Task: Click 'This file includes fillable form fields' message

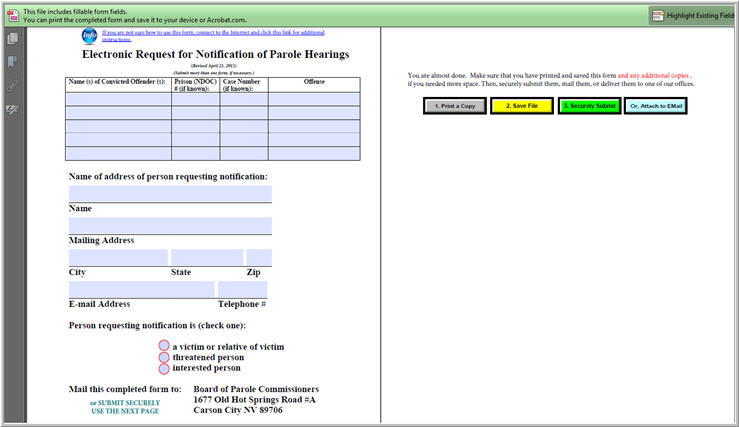Action: (75, 11)
